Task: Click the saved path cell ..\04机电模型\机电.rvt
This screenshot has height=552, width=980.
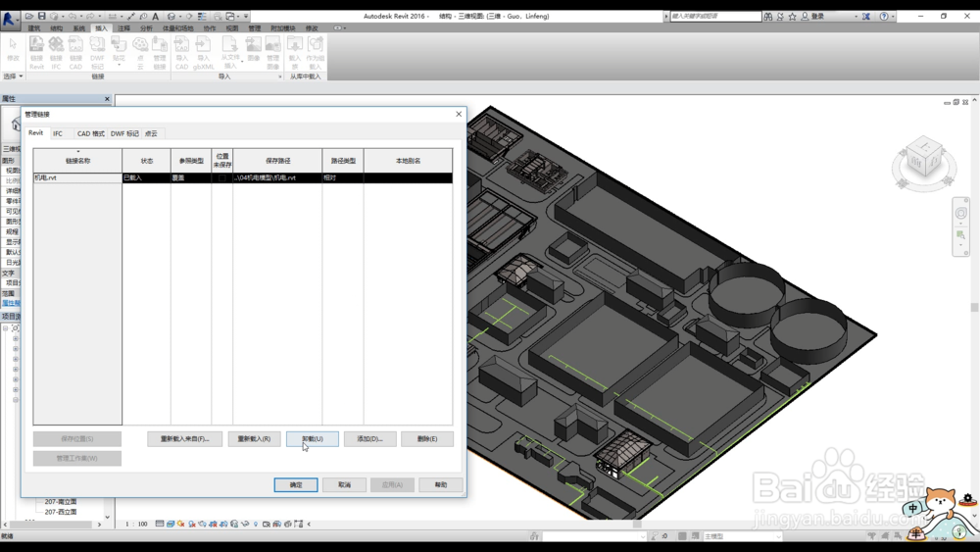Action: 277,178
